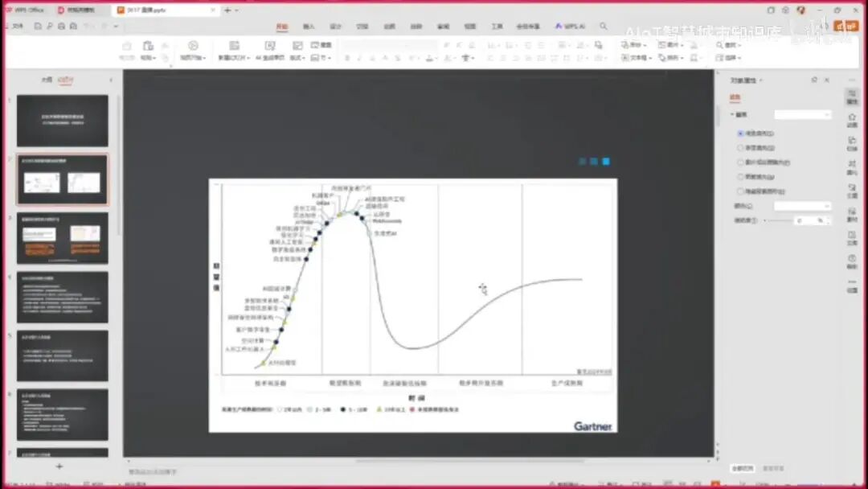Open the Insert ribbon tab
The width and height of the screenshot is (868, 489).
309,27
